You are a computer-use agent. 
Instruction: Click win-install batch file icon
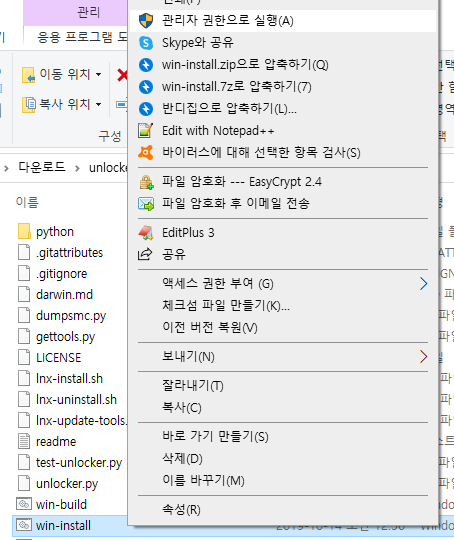click(x=24, y=525)
